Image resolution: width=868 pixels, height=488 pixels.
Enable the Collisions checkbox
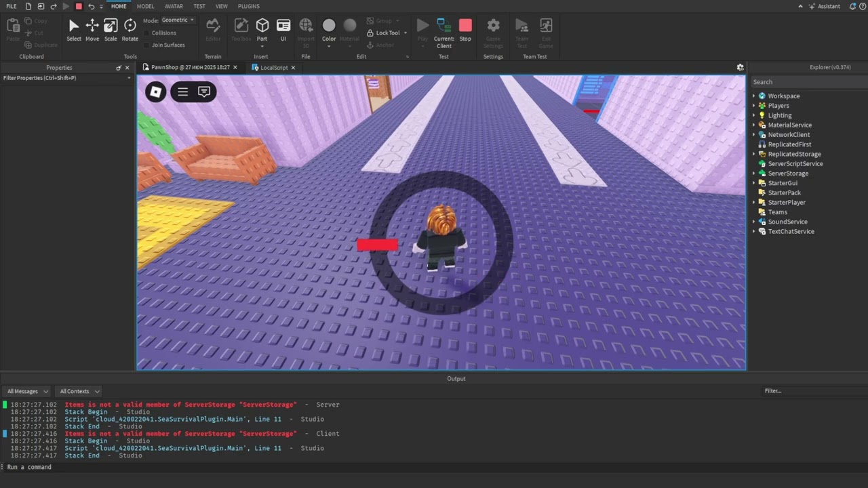147,33
